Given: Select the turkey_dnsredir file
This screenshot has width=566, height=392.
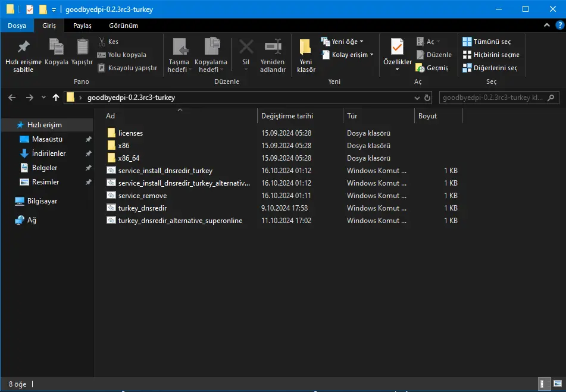Looking at the screenshot, I should [143, 208].
